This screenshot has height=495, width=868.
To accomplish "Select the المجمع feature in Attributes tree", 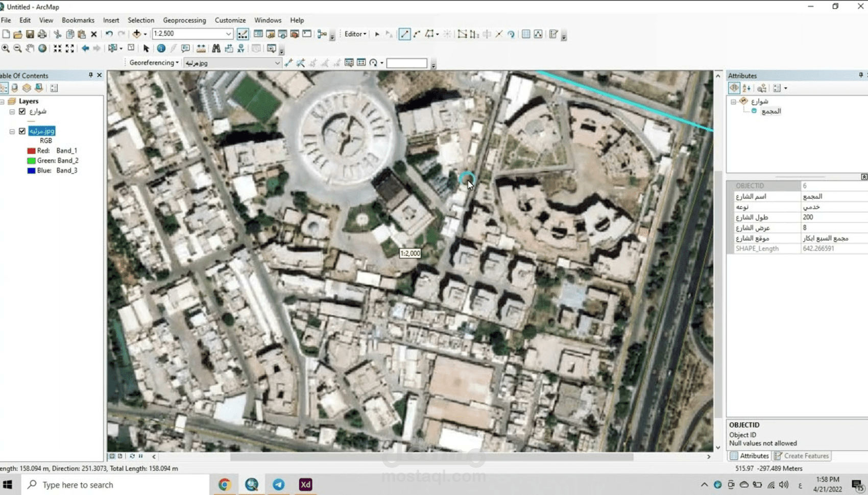I will point(770,111).
